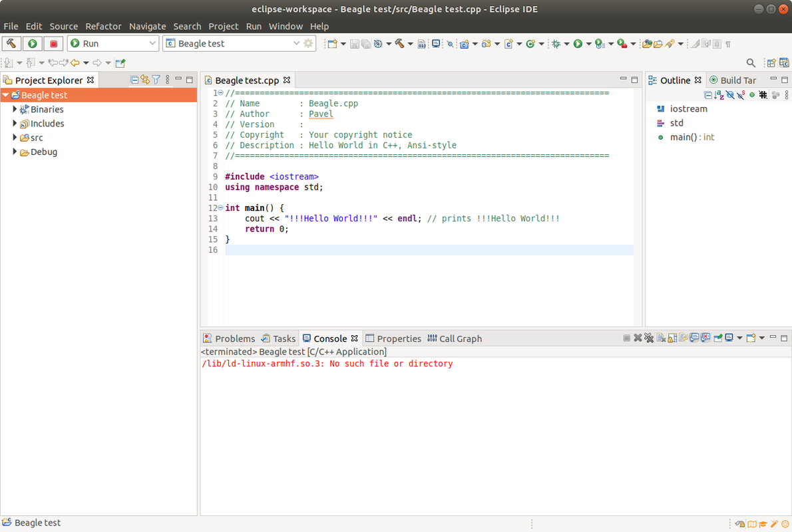Switch to the Call Graph tab

[x=455, y=338]
